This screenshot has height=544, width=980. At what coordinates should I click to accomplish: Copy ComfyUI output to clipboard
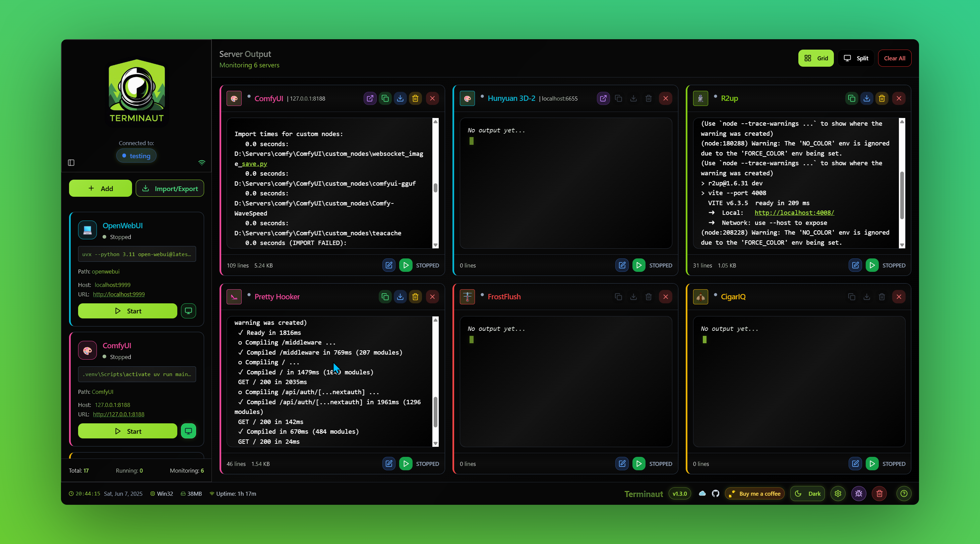point(385,99)
